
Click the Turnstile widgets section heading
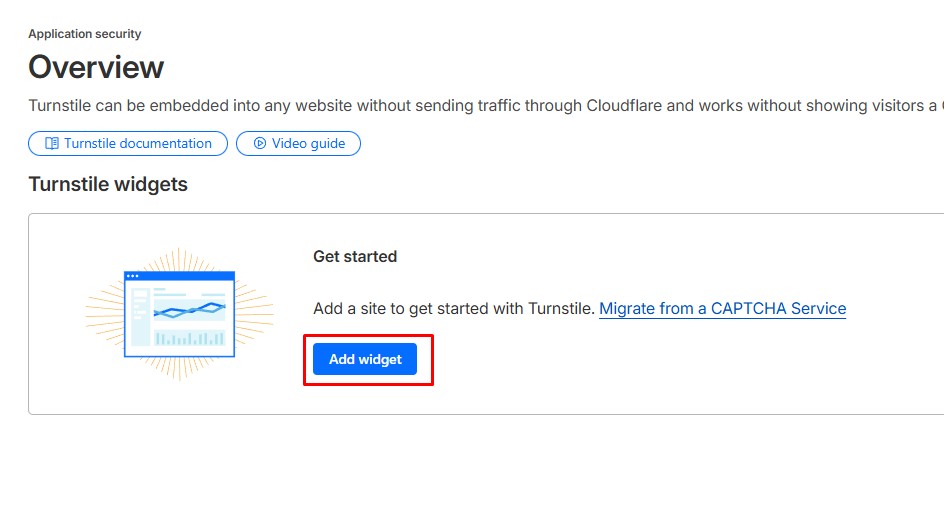pos(108,184)
